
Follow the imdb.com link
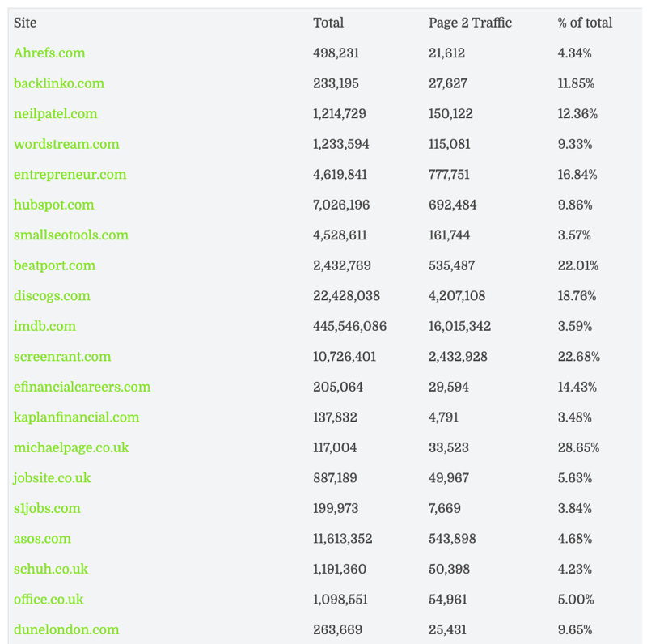pos(44,326)
